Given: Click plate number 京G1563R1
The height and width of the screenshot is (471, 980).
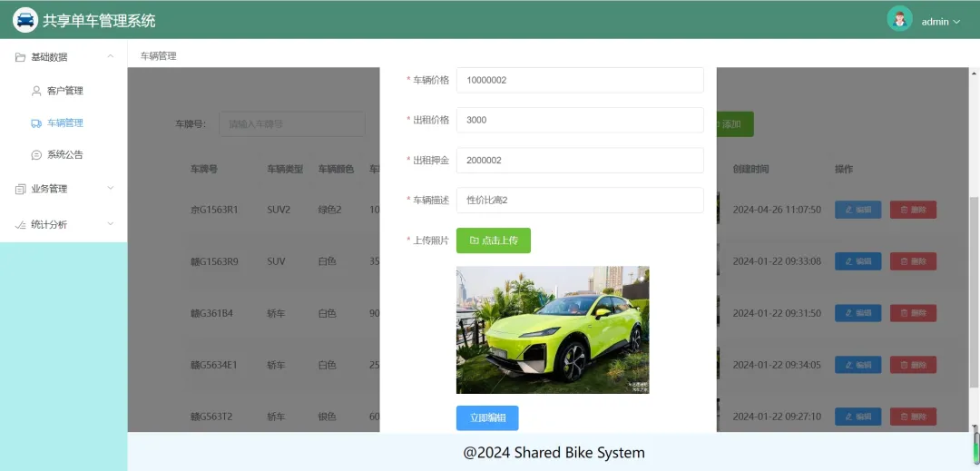Looking at the screenshot, I should pos(214,210).
